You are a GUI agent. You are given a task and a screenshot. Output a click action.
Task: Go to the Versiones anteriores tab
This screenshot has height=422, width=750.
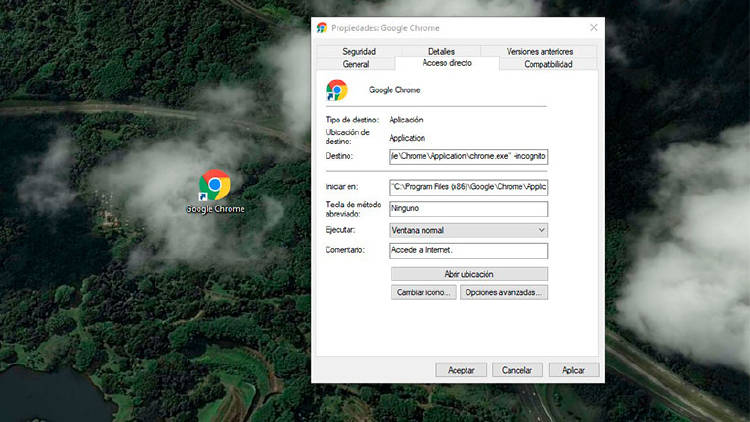[538, 51]
